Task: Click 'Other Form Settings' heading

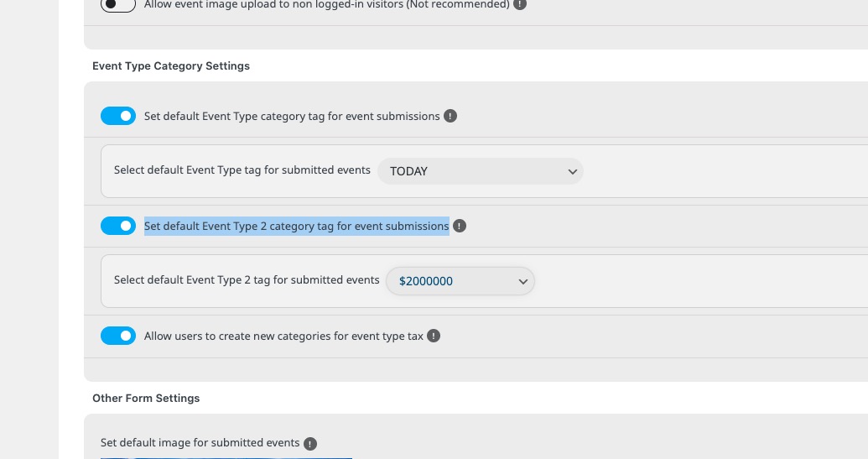Action: pyautogui.click(x=146, y=398)
